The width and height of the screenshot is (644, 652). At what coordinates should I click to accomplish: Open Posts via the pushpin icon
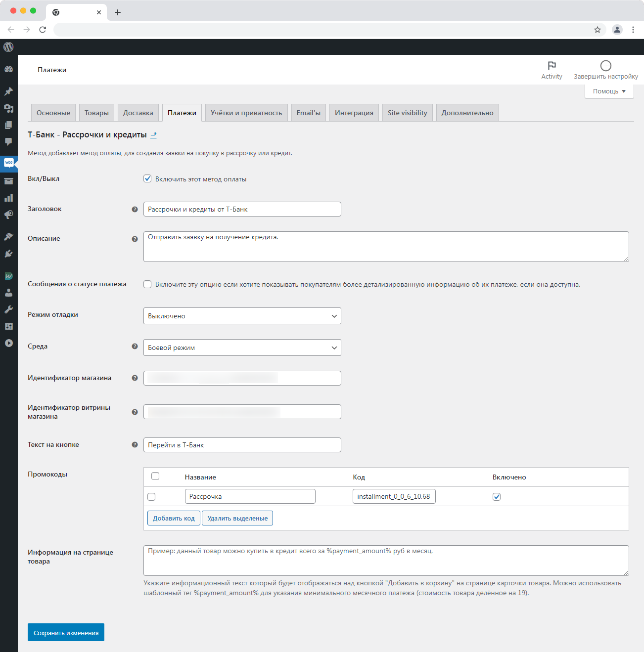[8, 91]
